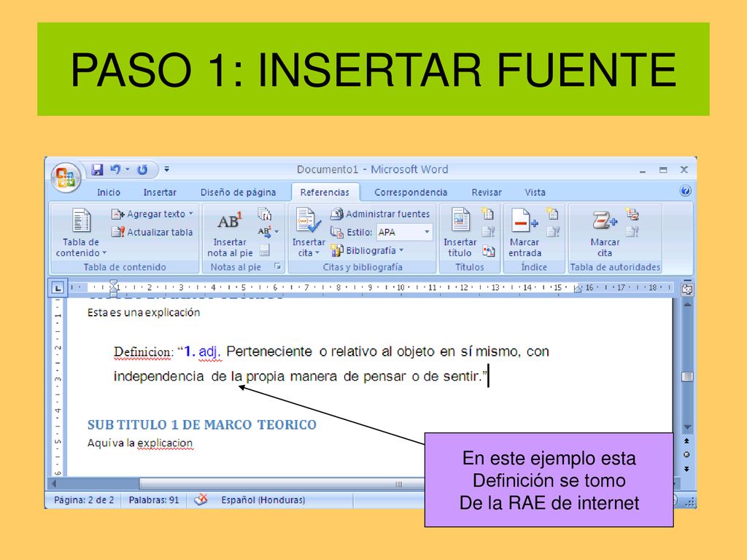Switch to the Inicio tab
Screen dimensions: 747x560
click(x=109, y=192)
